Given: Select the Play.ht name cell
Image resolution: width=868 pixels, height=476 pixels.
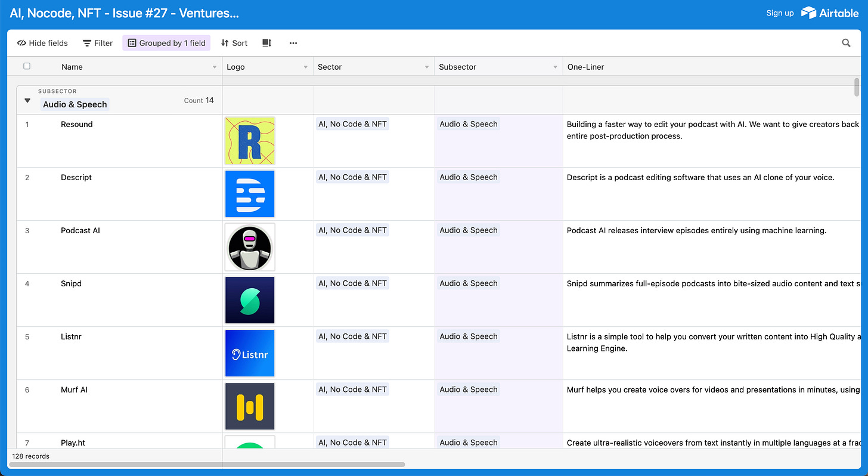Looking at the screenshot, I should point(119,441).
